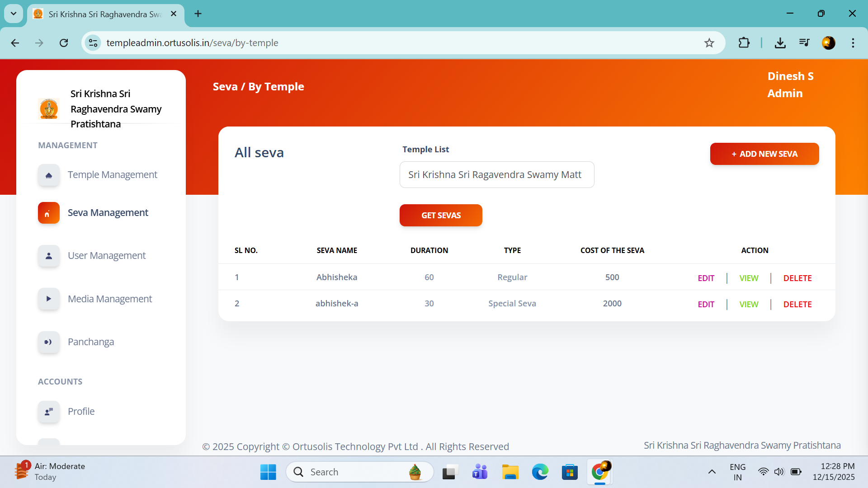Open the Extensions puzzle icon
Screen dimensions: 868x488
[x=744, y=43]
